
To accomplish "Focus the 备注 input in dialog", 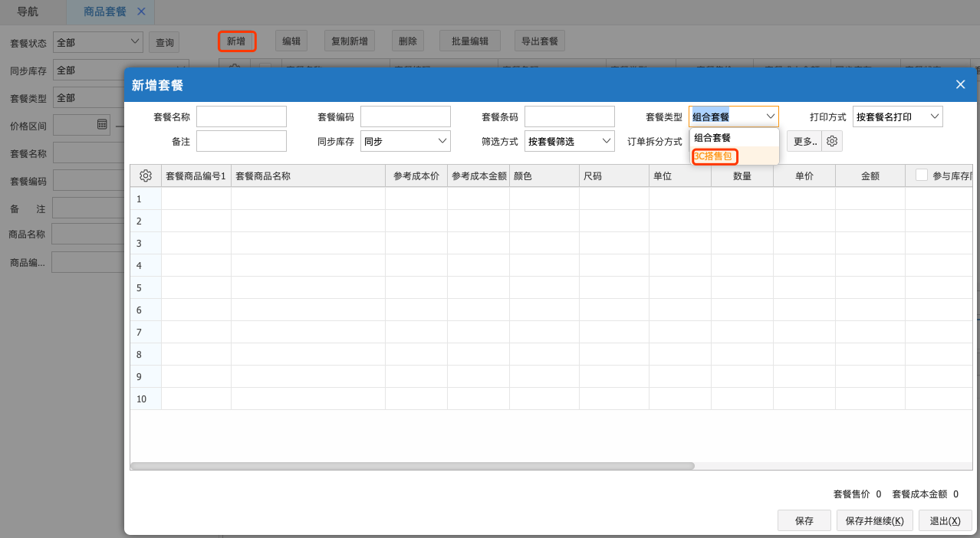I will coord(242,141).
